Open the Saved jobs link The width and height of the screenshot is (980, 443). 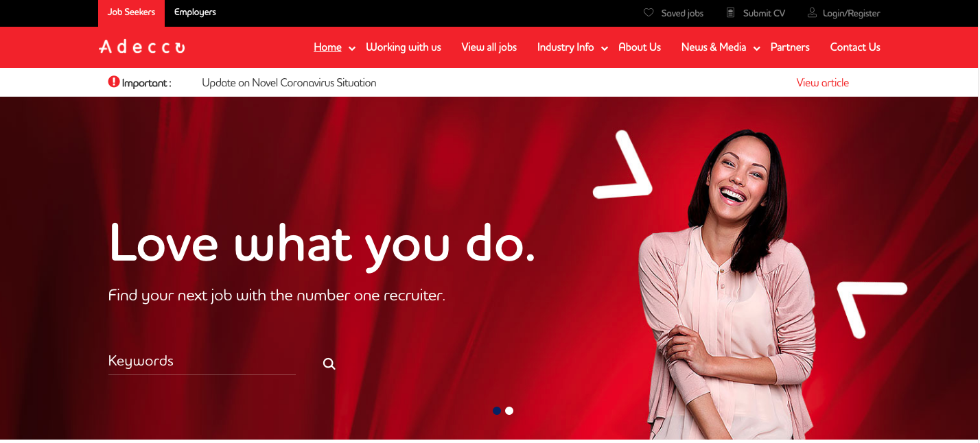(682, 13)
